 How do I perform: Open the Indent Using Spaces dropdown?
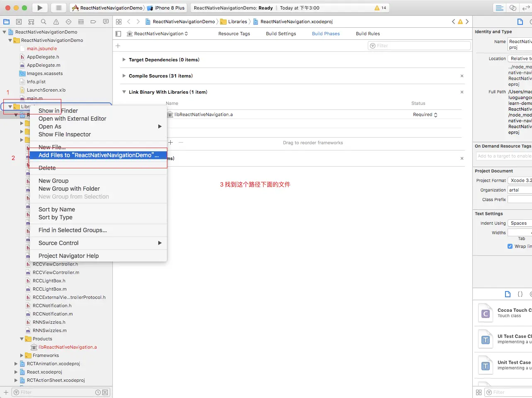[x=520, y=223]
